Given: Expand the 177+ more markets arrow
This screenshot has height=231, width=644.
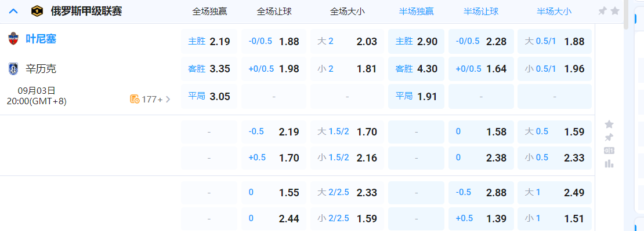Looking at the screenshot, I should [x=168, y=99].
